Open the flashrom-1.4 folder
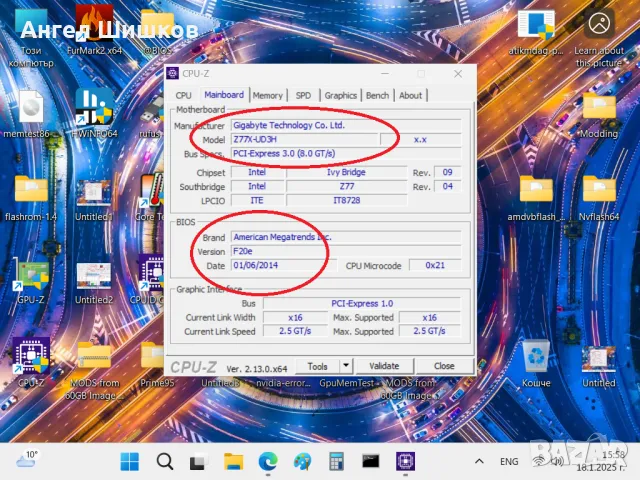Viewport: 640px width, 480px height. coord(31,198)
